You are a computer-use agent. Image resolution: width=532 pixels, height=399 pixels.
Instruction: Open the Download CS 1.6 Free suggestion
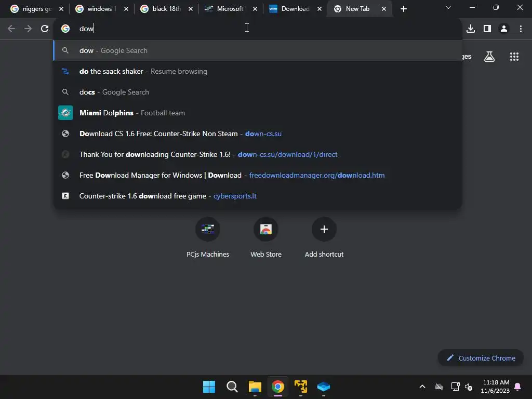(x=258, y=134)
